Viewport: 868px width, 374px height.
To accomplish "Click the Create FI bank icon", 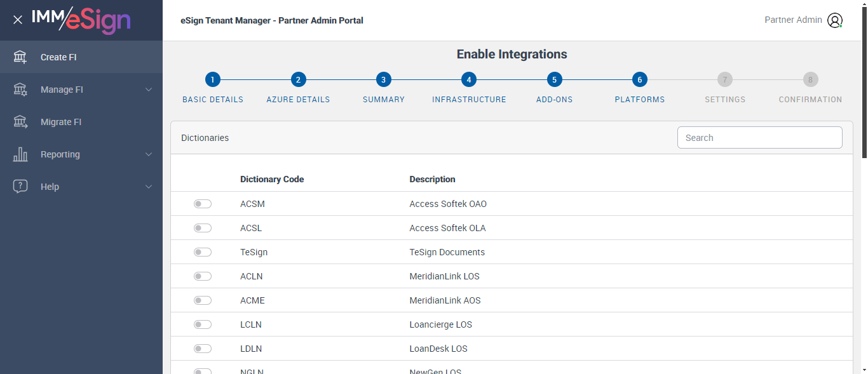I will (x=20, y=57).
